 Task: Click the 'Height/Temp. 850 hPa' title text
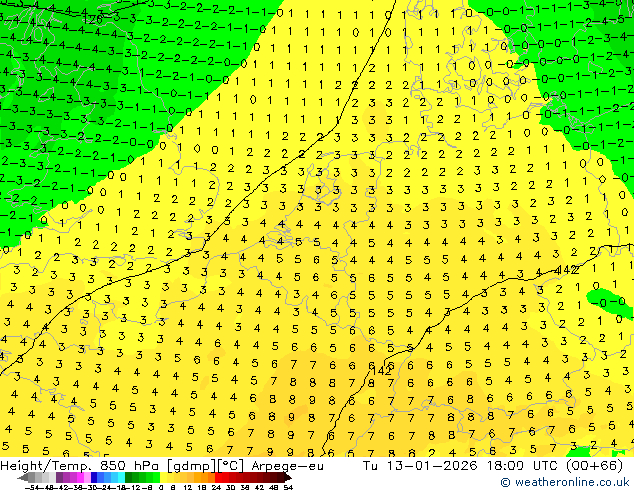81,466
